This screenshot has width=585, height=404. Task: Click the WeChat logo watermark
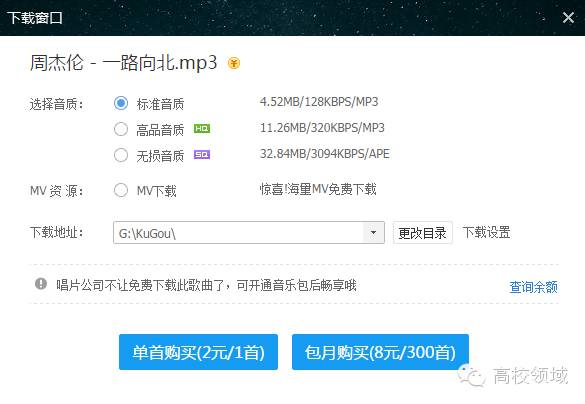coord(472,375)
